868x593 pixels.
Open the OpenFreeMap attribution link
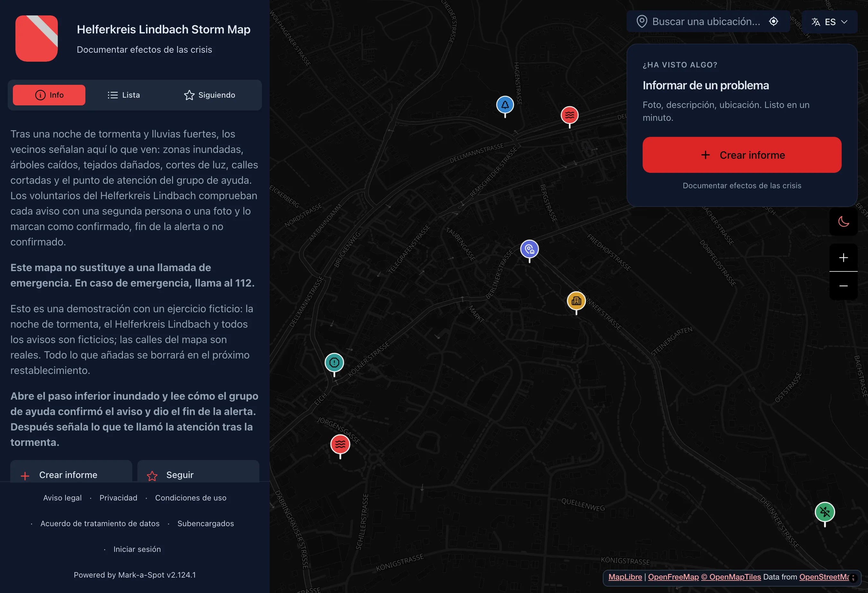point(673,577)
